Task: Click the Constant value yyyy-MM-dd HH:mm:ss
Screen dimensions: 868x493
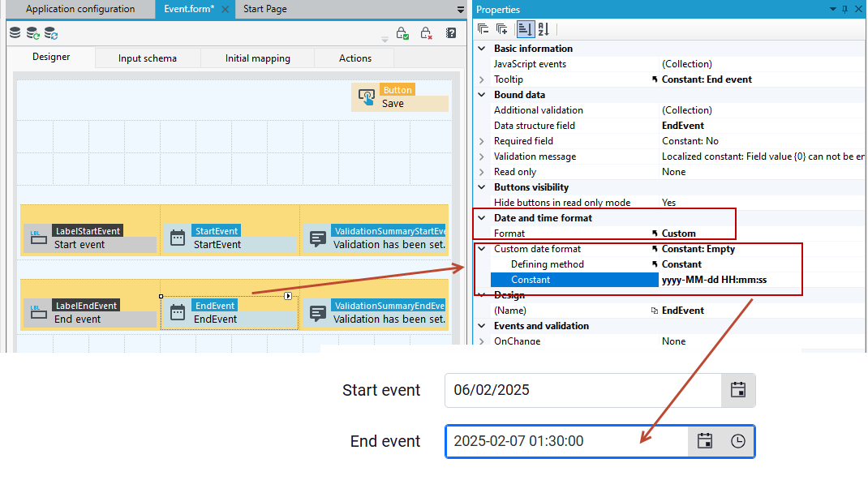Action: 714,280
